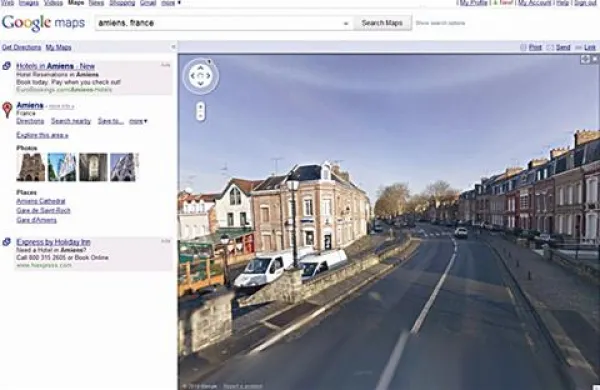Open My Account
Screen dimensions: 600x390
535,3
